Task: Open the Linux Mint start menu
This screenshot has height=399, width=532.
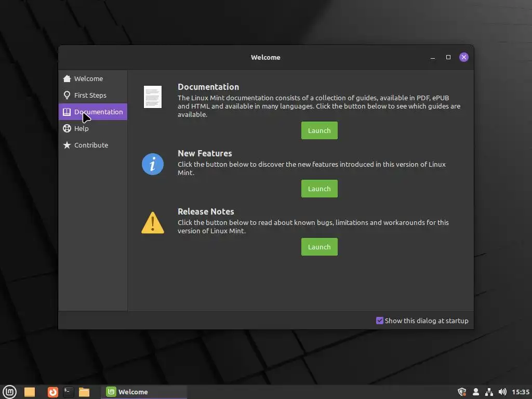Action: [x=9, y=392]
